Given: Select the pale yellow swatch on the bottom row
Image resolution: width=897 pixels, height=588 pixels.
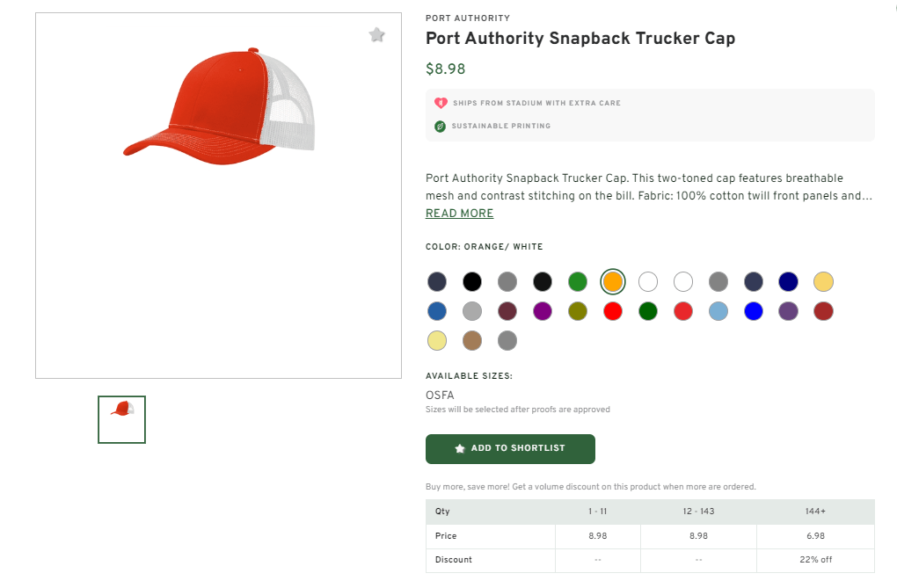Looking at the screenshot, I should [x=437, y=340].
